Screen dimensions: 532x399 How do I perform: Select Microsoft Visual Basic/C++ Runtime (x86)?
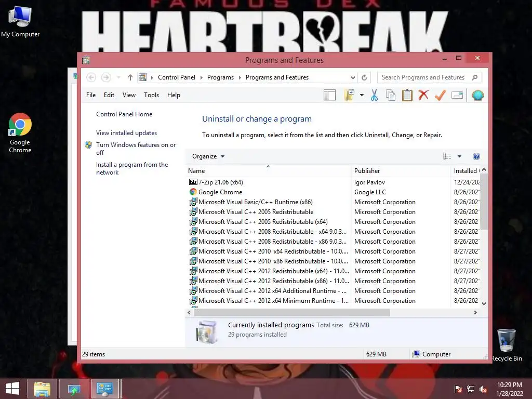(x=256, y=202)
